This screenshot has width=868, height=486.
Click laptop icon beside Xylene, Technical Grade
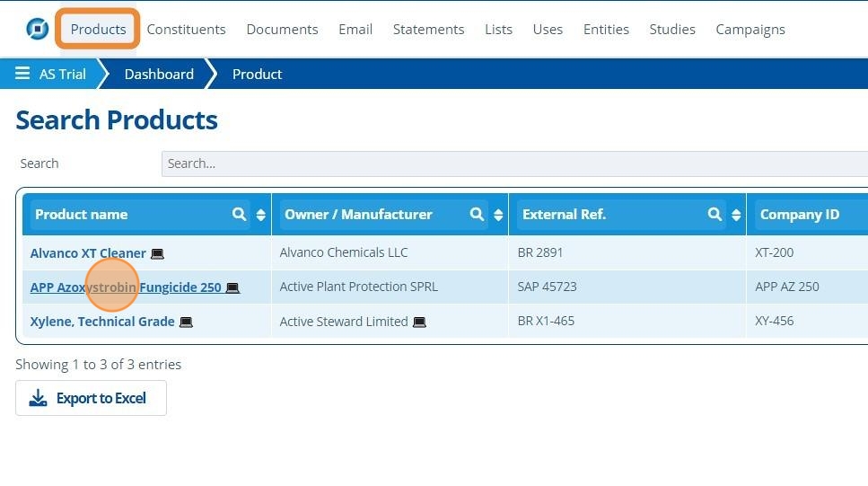coord(187,322)
